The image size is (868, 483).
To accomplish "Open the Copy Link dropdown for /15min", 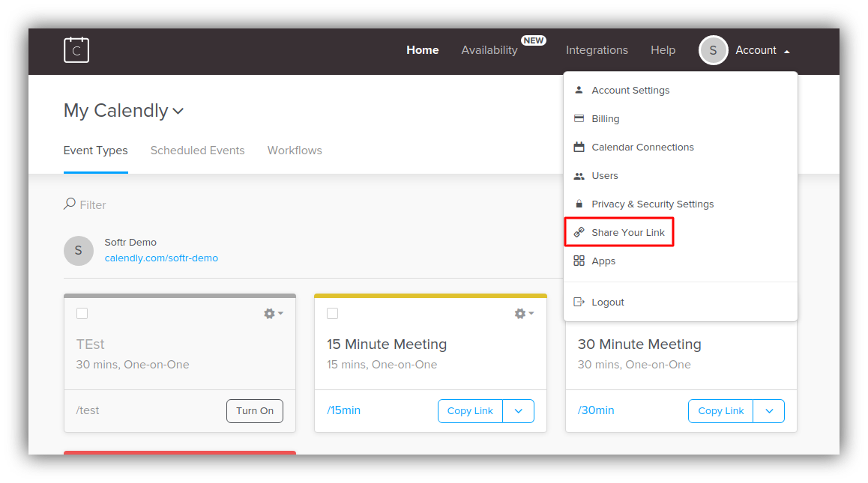I will coord(518,411).
